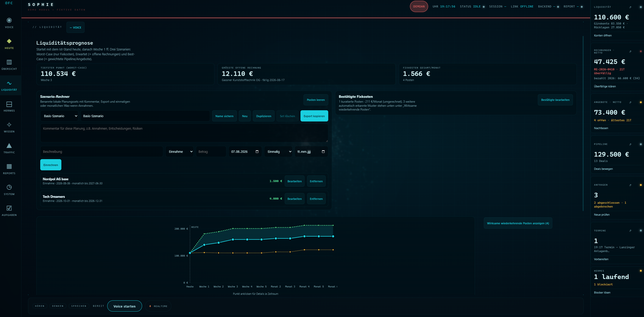Click the Größte offene Rechnung value 12.110 €
644x317 pixels.
[x=237, y=74]
